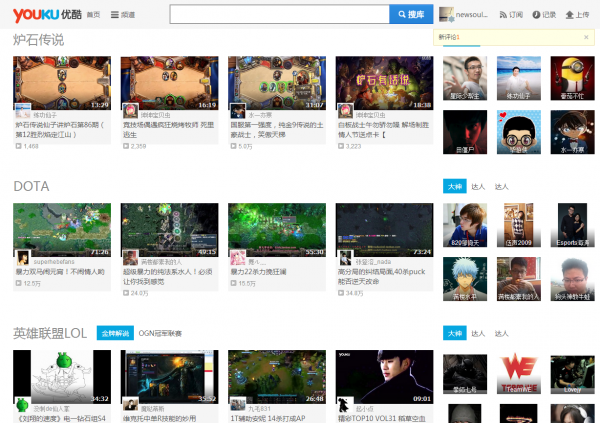Open the superhebefans uploader name
This screenshot has height=423, width=600.
(54, 262)
